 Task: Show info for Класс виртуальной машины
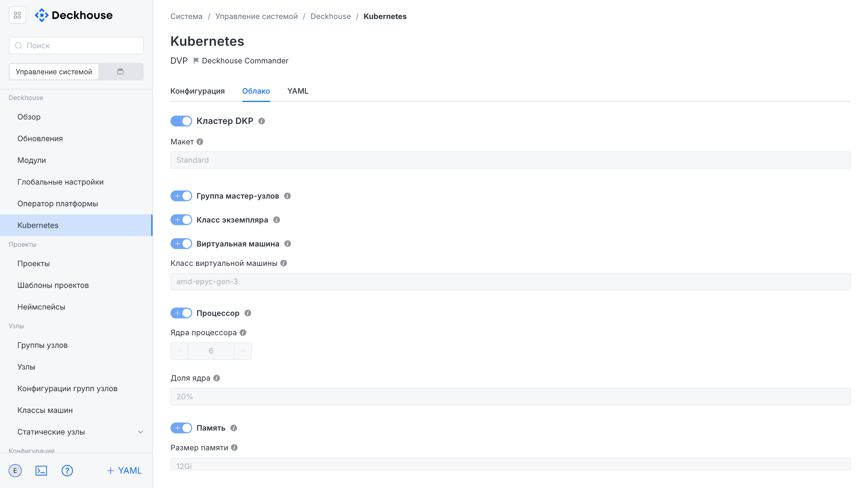(284, 263)
